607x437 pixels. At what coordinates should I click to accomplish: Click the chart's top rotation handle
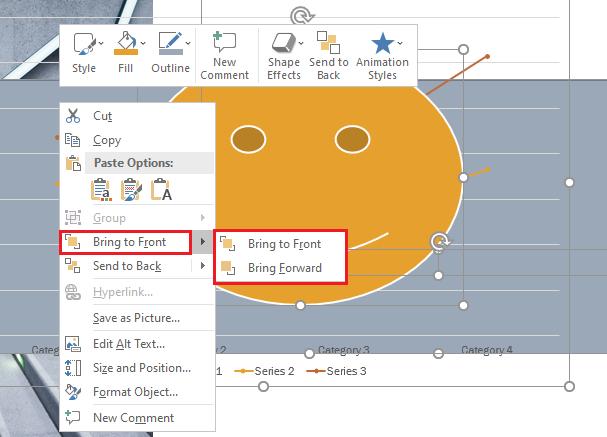click(x=301, y=16)
